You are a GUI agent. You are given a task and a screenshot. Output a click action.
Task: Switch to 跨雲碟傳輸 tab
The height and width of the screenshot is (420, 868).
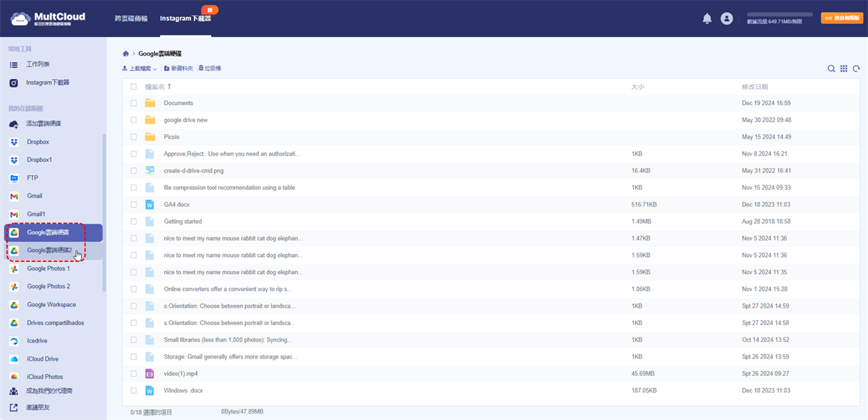pyautogui.click(x=131, y=18)
